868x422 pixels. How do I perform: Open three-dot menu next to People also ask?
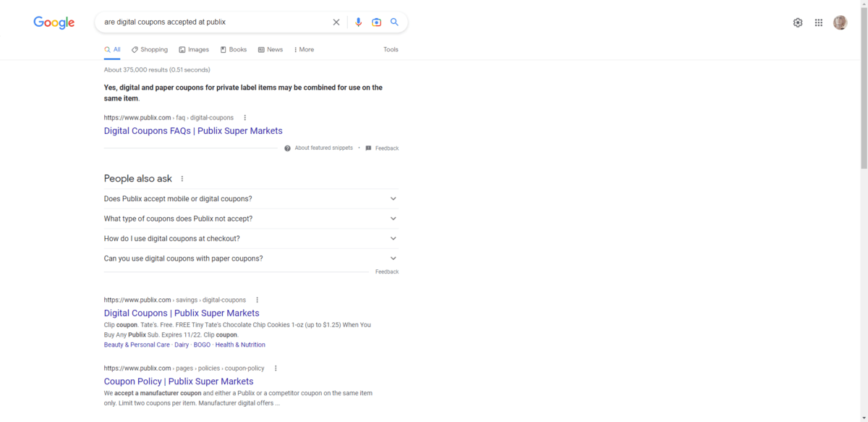pyautogui.click(x=182, y=179)
